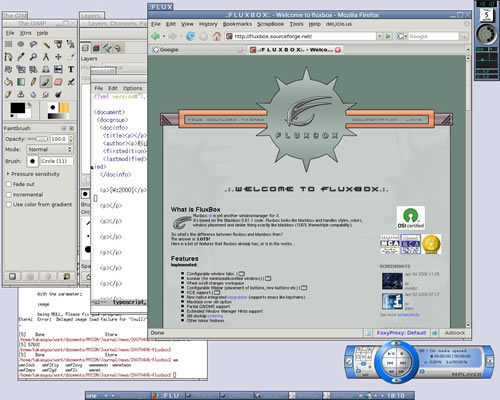Select the Fuzzy Select magic wand tool
500x400 pixels.
click(x=46, y=44)
